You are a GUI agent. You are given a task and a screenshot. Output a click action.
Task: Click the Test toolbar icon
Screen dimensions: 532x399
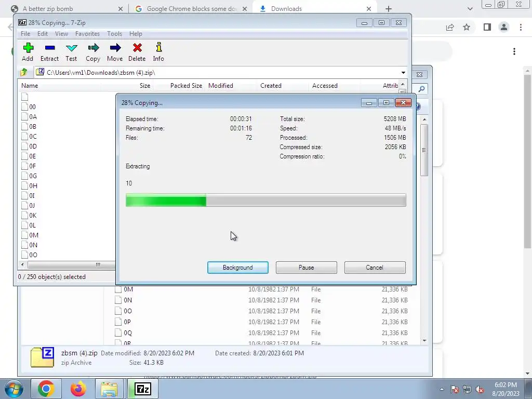point(71,52)
